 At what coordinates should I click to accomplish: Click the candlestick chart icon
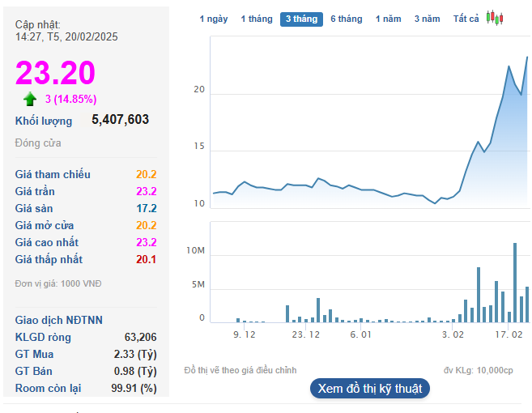[x=495, y=19]
